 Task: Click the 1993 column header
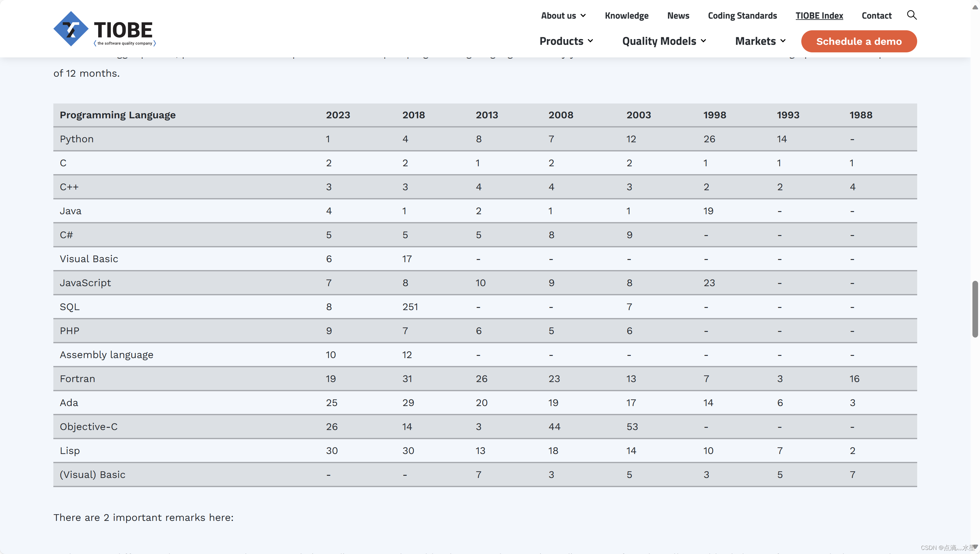point(788,115)
